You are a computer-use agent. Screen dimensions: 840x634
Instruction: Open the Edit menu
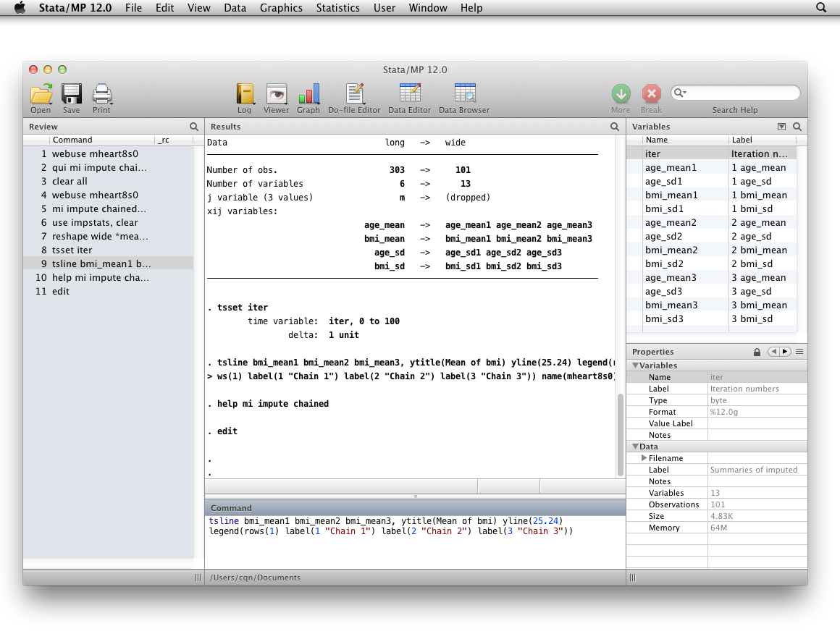pos(164,8)
